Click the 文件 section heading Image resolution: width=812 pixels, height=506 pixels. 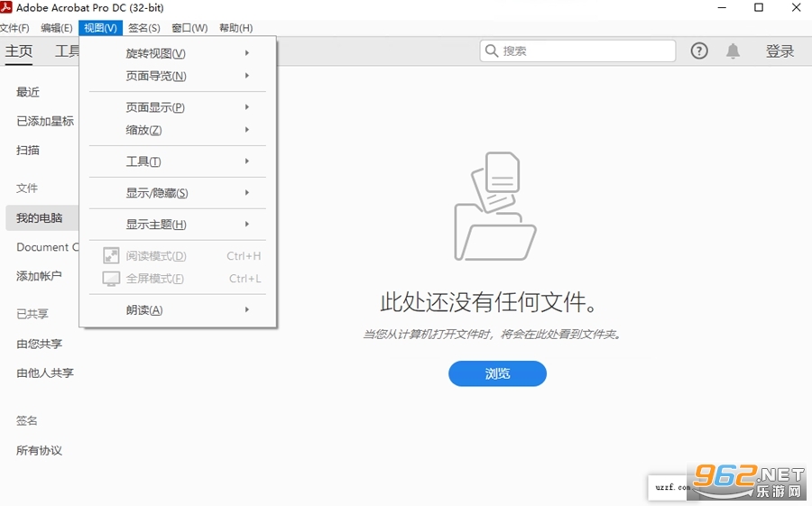click(x=26, y=188)
